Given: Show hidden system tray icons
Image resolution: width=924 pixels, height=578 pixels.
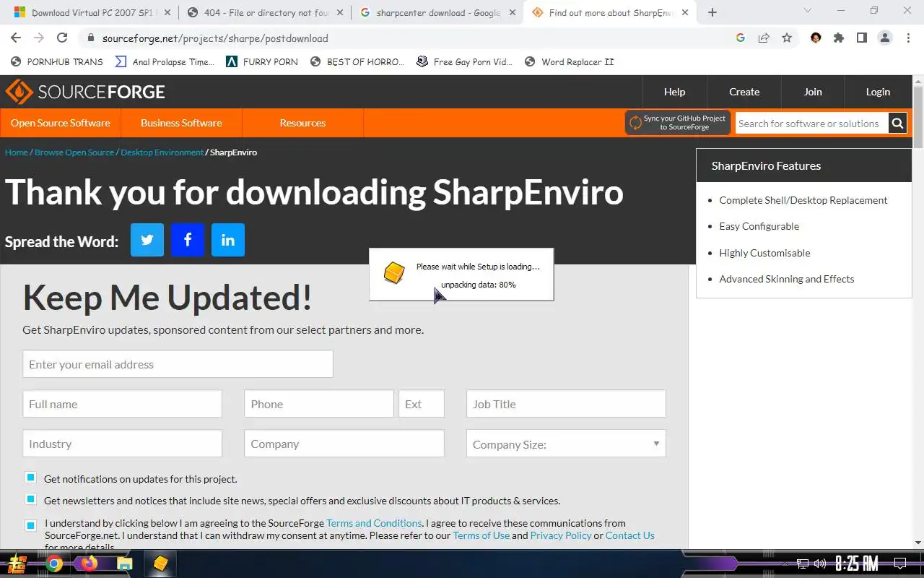Looking at the screenshot, I should pos(785,564).
